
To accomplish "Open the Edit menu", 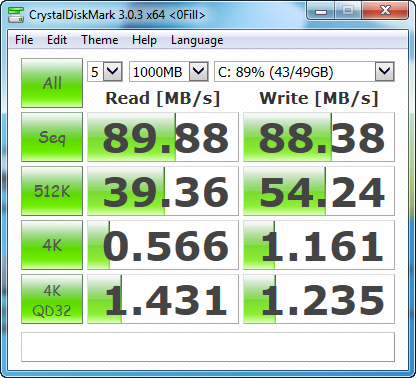I will (57, 40).
